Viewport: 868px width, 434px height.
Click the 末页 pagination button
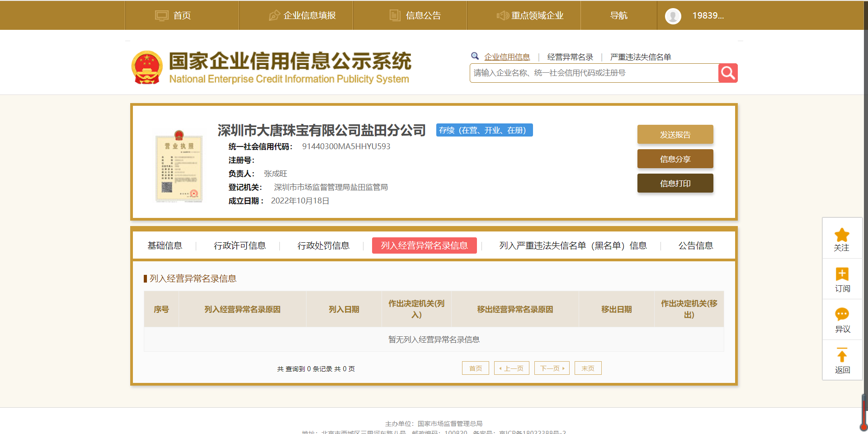[x=588, y=368]
